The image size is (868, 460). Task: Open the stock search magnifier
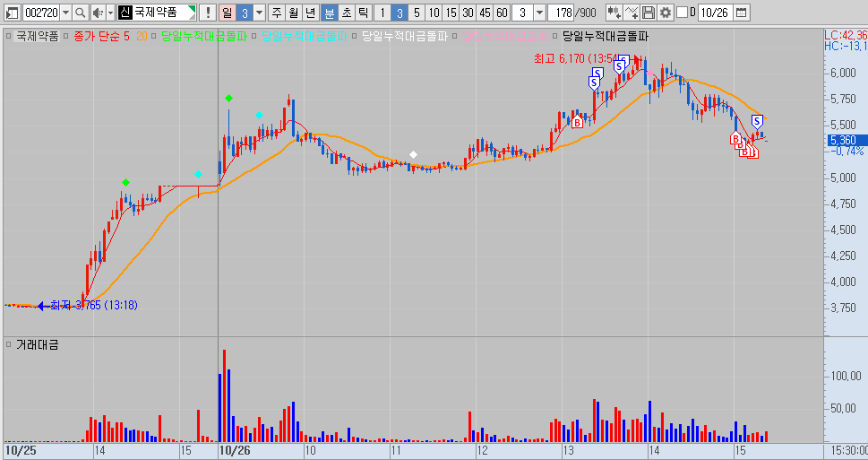pyautogui.click(x=81, y=13)
